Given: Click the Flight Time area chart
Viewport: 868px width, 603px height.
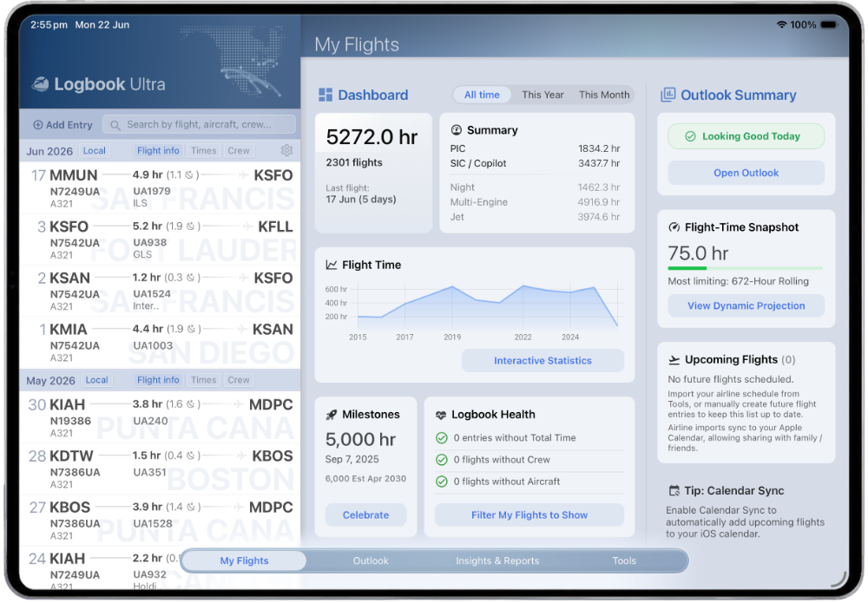Looking at the screenshot, I should [487, 306].
